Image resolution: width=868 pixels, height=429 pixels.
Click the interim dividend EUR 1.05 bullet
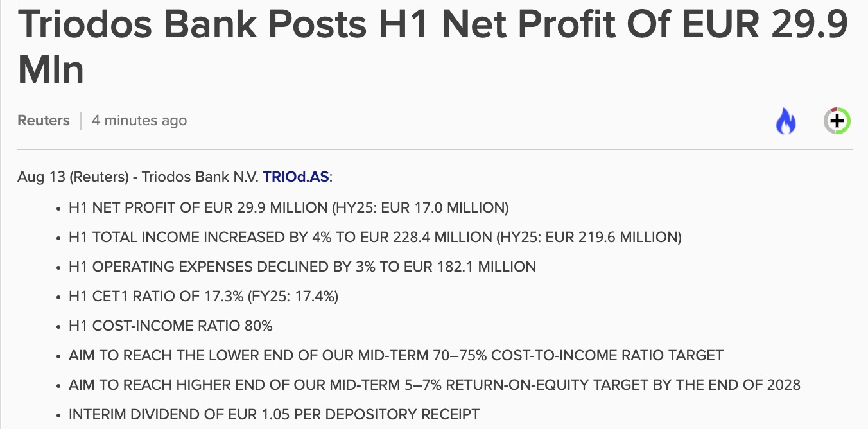[274, 414]
